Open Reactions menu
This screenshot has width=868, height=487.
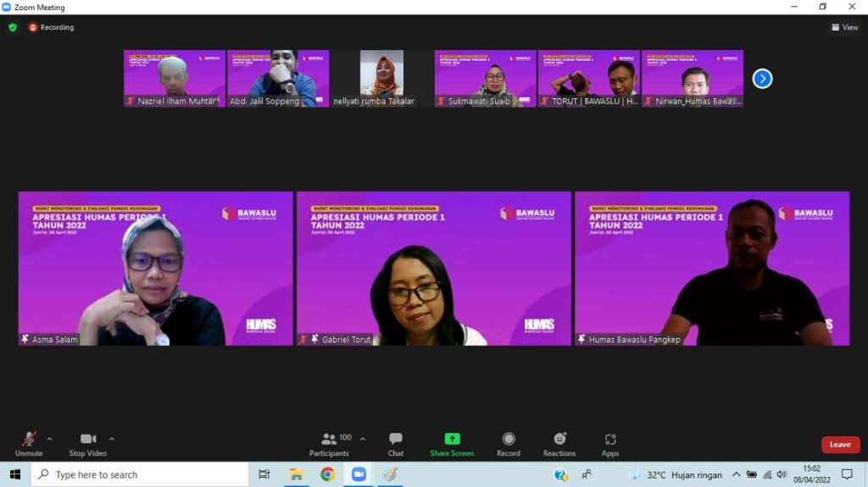pyautogui.click(x=559, y=445)
